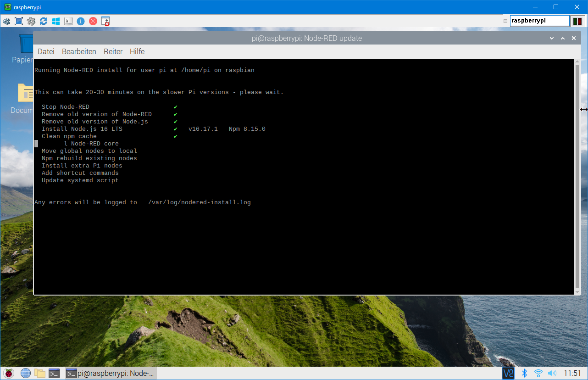Click "Update systemd script" line

[x=80, y=180]
